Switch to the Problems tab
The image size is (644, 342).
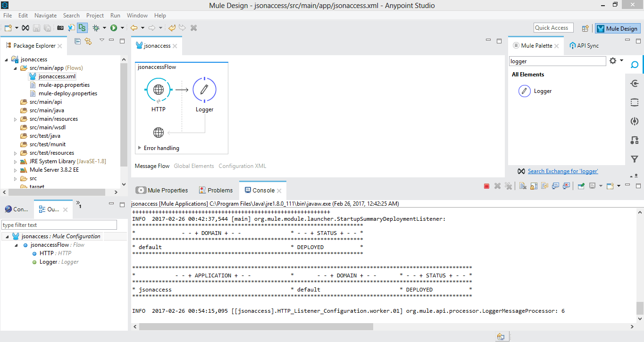(216, 191)
